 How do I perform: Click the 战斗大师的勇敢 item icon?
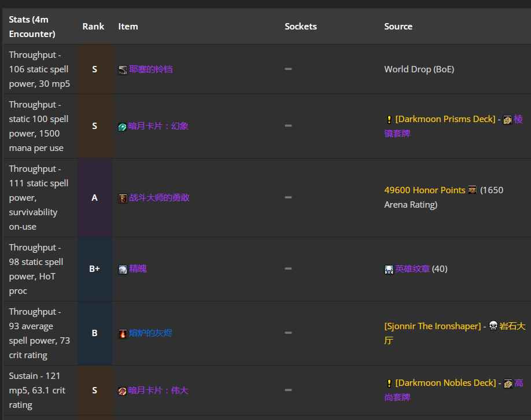(123, 198)
